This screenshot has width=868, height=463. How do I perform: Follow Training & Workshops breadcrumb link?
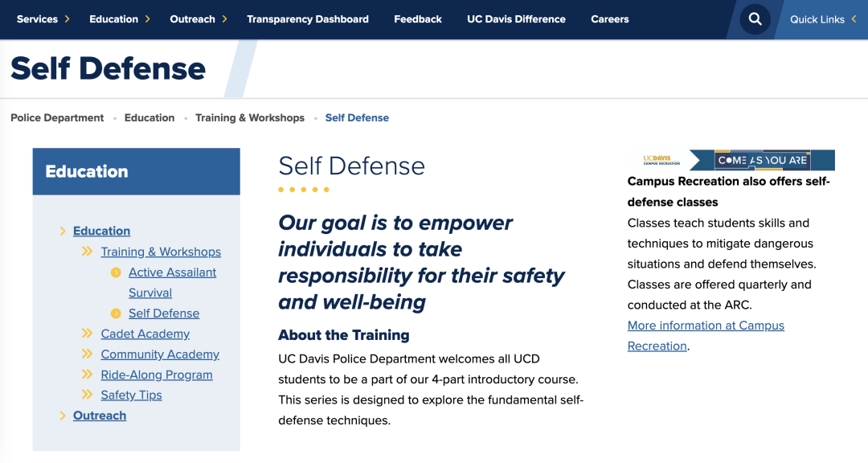click(250, 118)
